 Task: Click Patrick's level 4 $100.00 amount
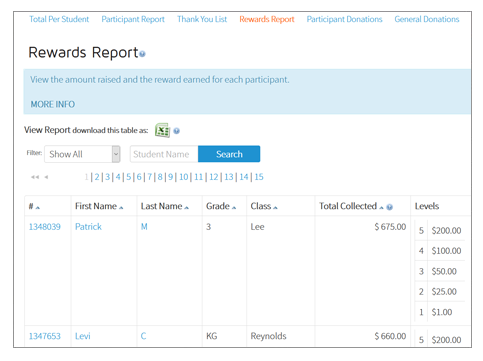click(446, 251)
